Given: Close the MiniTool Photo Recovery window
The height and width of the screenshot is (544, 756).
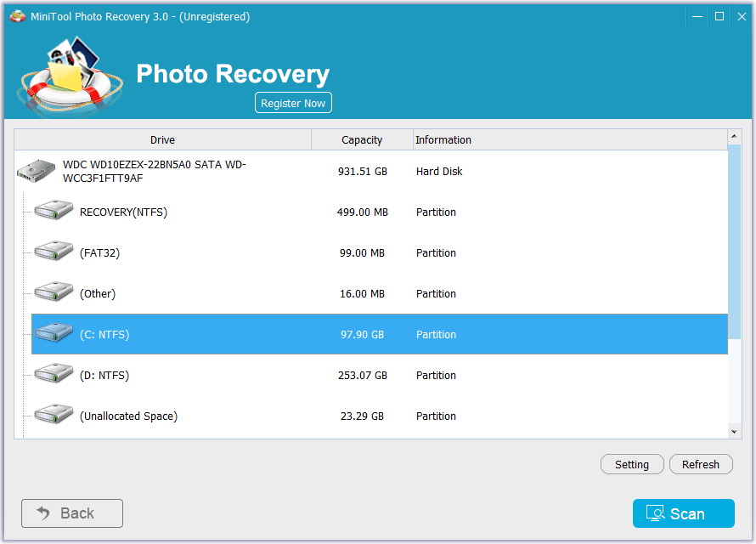Looking at the screenshot, I should (742, 16).
